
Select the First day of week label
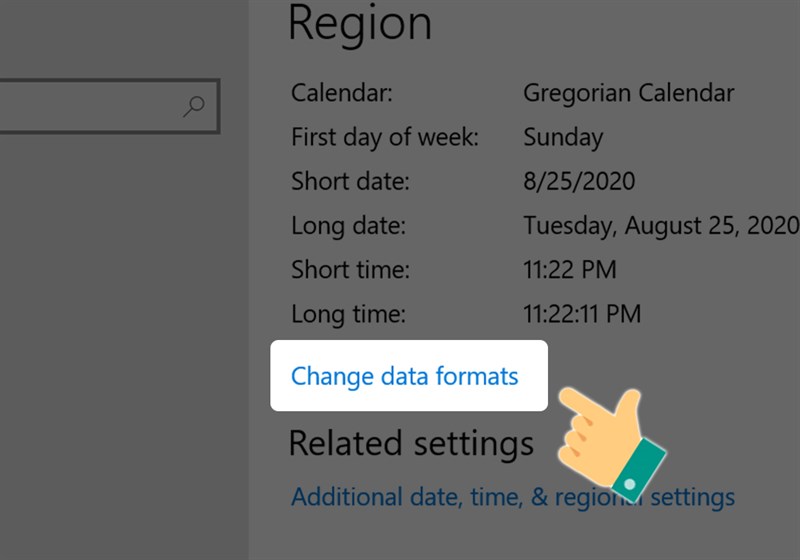pos(385,138)
